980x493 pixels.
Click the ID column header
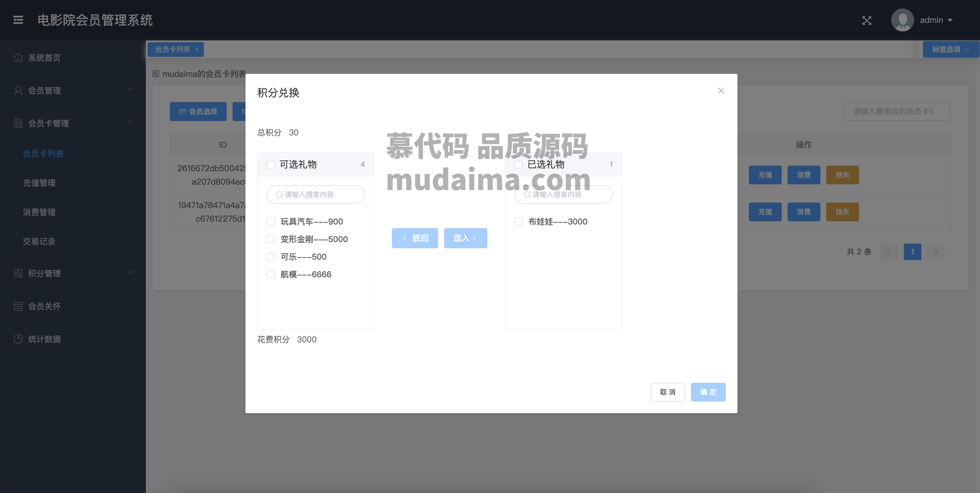[x=223, y=145]
